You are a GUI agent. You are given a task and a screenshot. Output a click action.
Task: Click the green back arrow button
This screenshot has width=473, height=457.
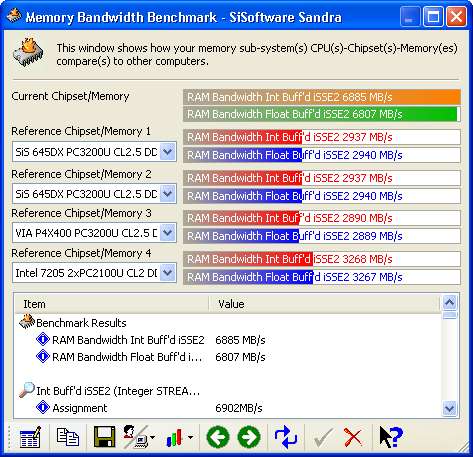point(218,437)
